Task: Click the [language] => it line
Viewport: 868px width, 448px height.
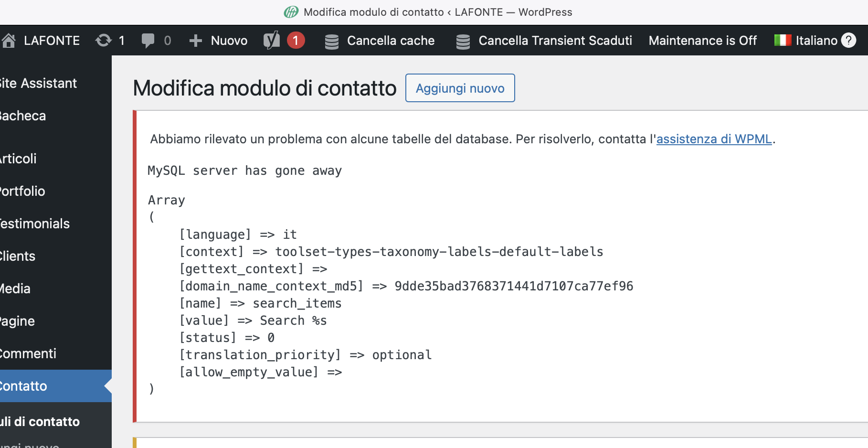Action: pos(238,235)
